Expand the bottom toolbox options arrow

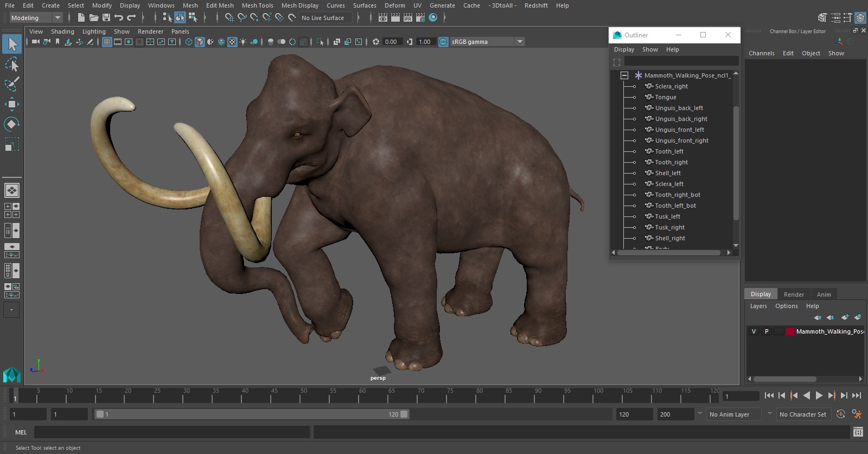(x=11, y=310)
